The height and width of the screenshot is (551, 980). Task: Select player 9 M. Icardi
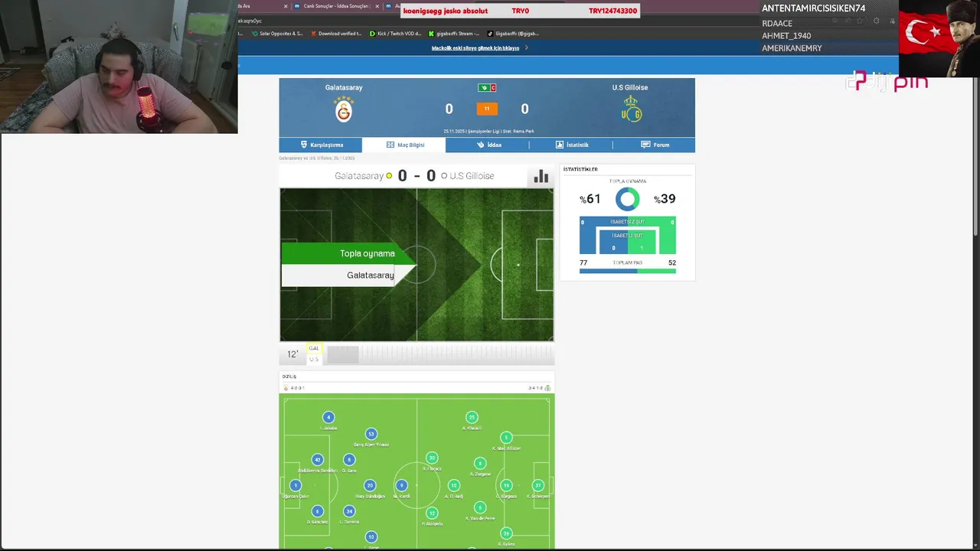(x=401, y=485)
